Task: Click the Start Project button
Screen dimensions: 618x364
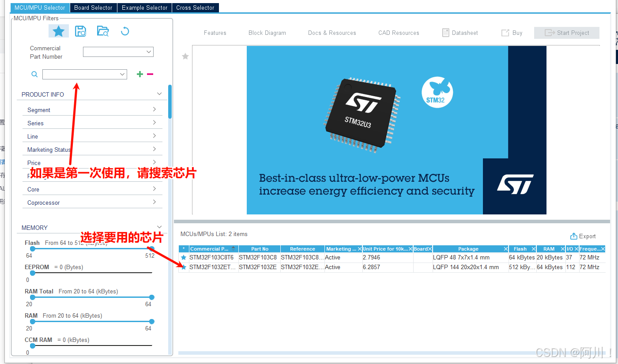Action: 567,33
